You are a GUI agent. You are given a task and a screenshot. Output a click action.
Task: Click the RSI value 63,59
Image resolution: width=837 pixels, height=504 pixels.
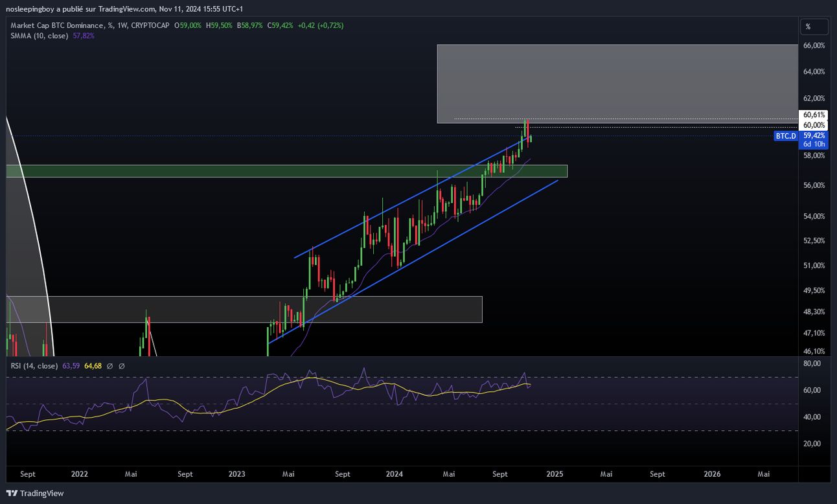[70, 366]
